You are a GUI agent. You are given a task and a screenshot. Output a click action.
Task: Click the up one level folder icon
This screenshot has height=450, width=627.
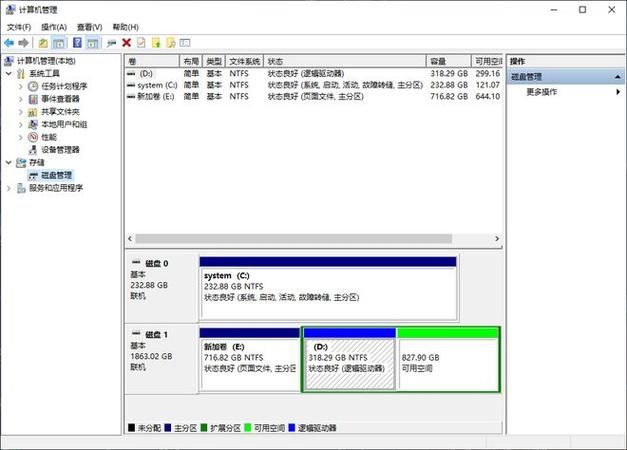(43, 43)
